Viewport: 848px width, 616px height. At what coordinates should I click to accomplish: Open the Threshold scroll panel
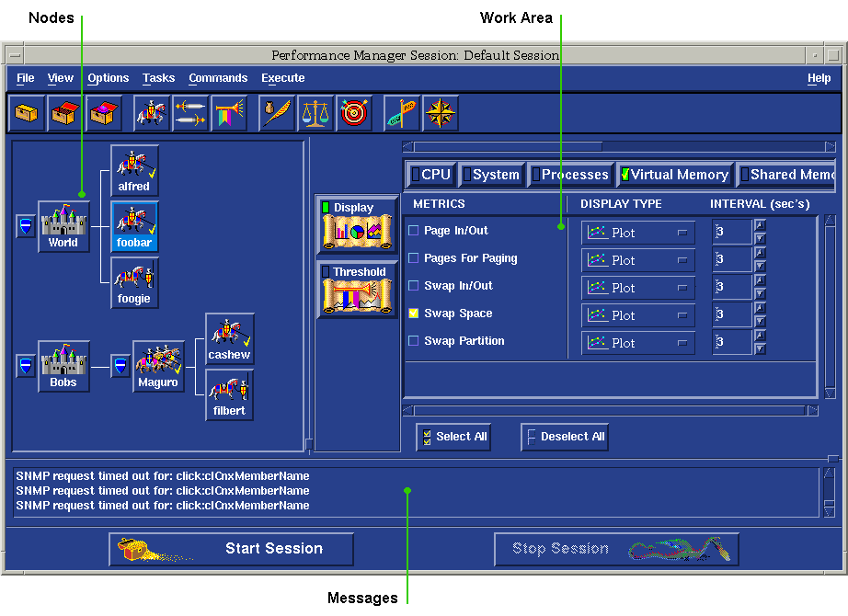coord(358,289)
